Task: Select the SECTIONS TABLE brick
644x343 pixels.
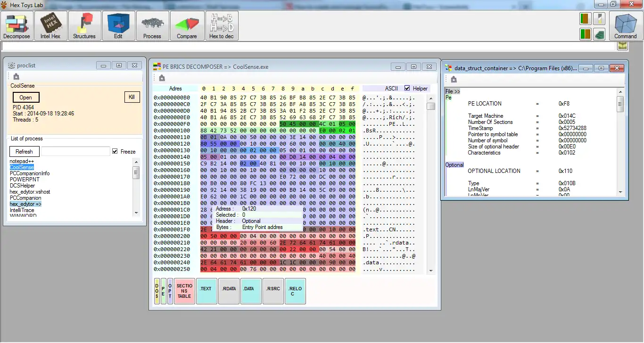Action: [x=184, y=291]
